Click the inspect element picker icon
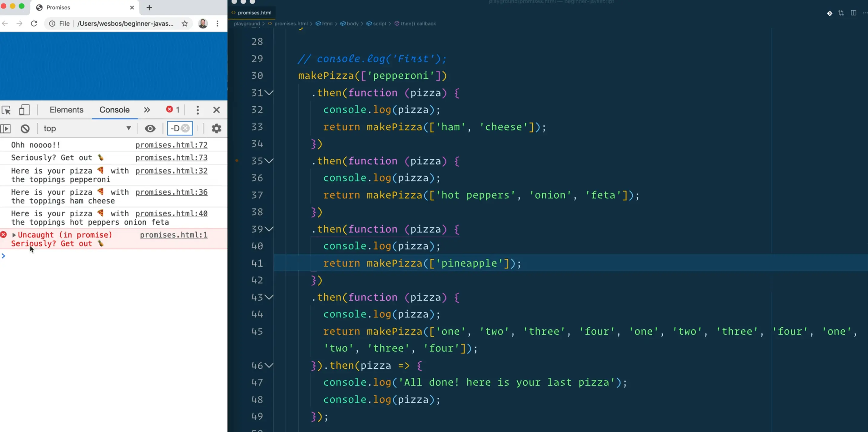The height and width of the screenshot is (432, 868). 6,110
